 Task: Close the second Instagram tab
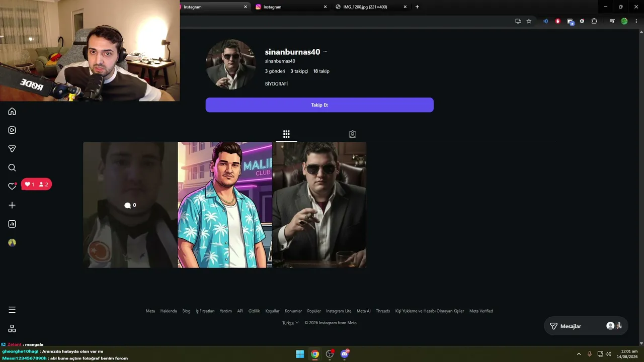click(325, 7)
